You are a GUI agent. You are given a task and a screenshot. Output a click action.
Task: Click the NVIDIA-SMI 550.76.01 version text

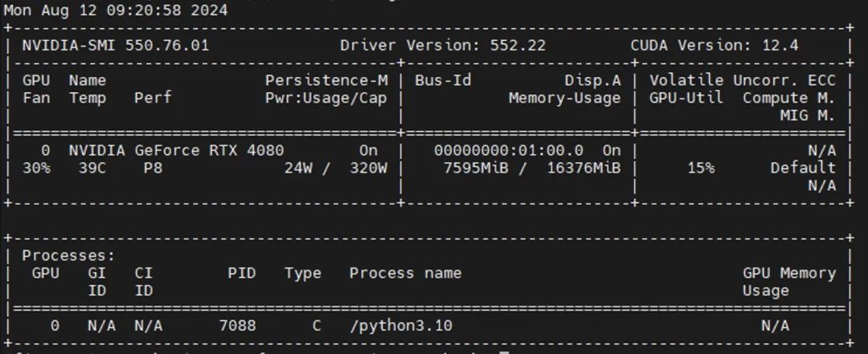point(115,45)
